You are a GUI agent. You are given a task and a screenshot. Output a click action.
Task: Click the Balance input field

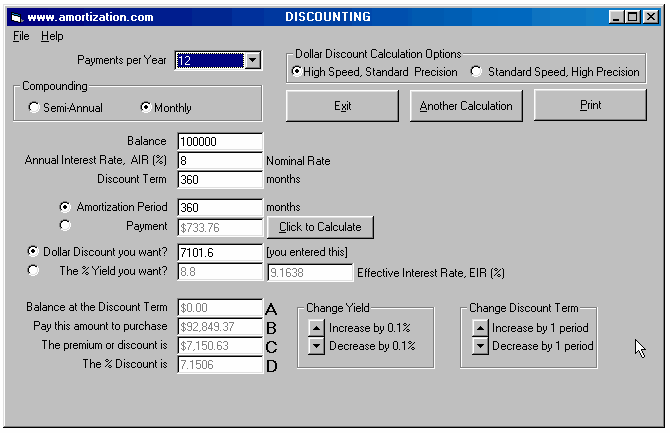point(219,142)
